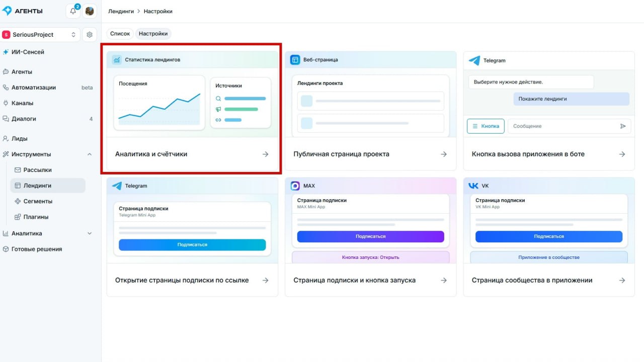Click Подписаться on VK Mini App card

pos(549,236)
